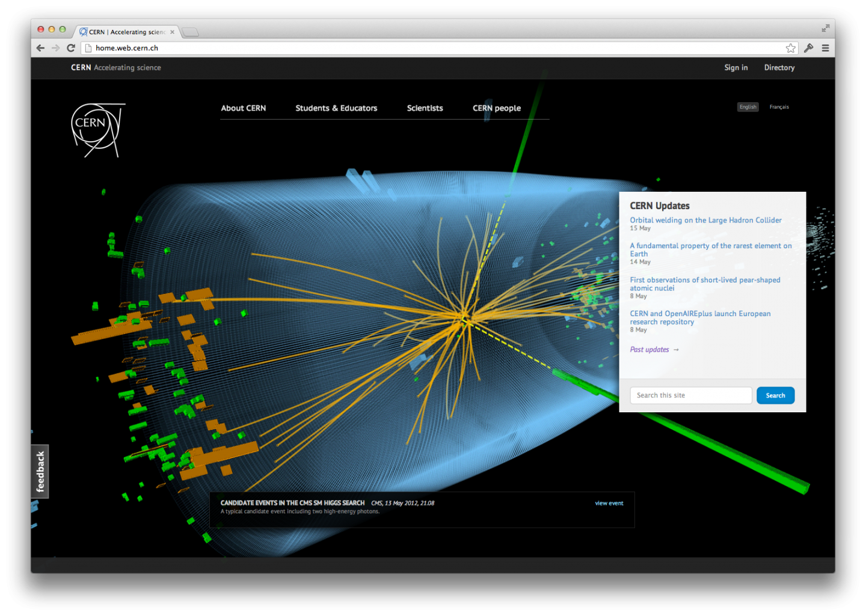Open the Orbital welding on the LHC update
This screenshot has width=866, height=616.
tap(705, 220)
